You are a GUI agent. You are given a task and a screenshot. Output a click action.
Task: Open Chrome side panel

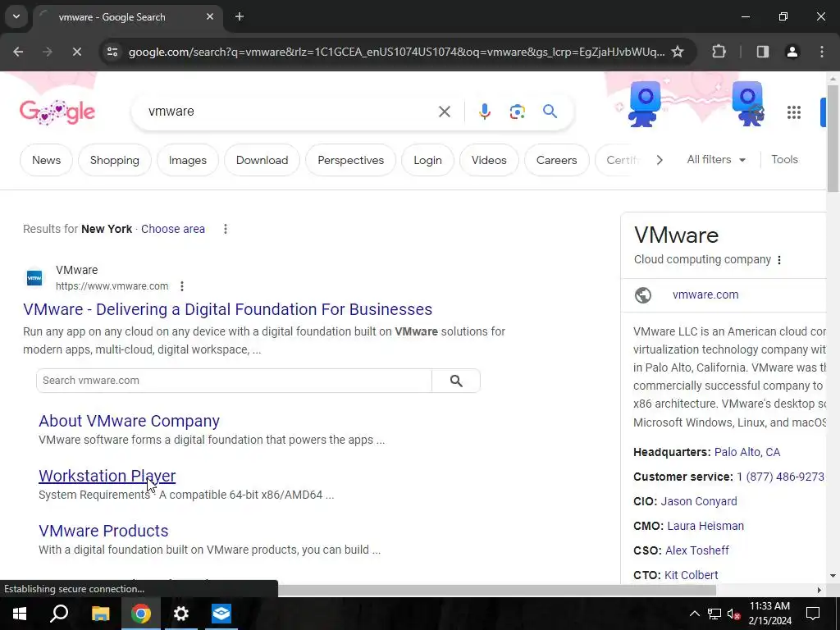coord(763,52)
